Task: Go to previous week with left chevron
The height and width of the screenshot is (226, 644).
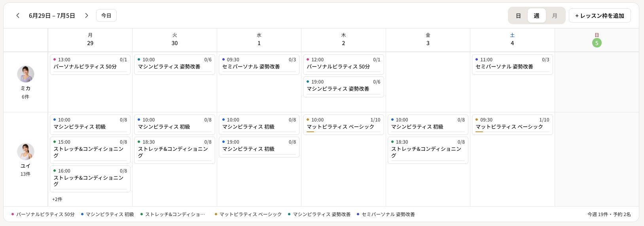Action: click(x=18, y=15)
